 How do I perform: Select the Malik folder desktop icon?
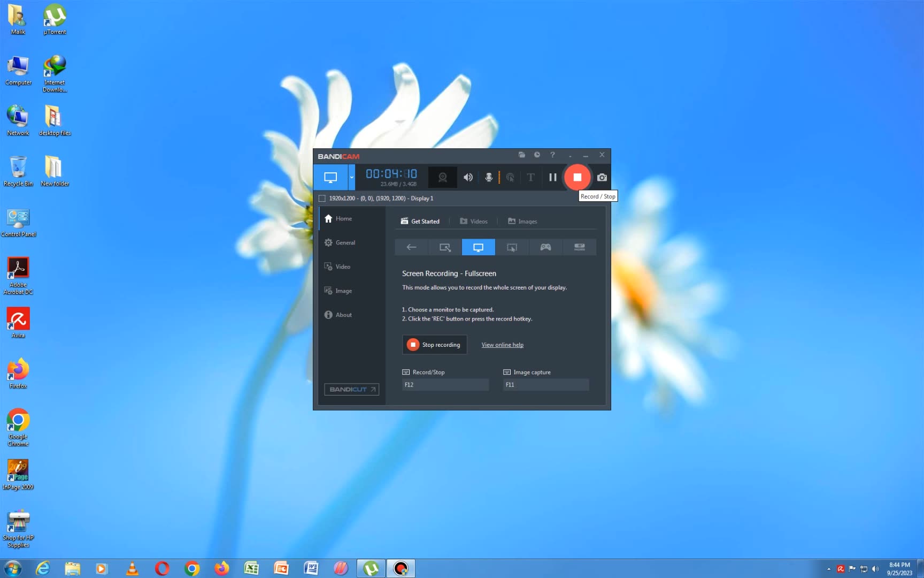pos(18,19)
